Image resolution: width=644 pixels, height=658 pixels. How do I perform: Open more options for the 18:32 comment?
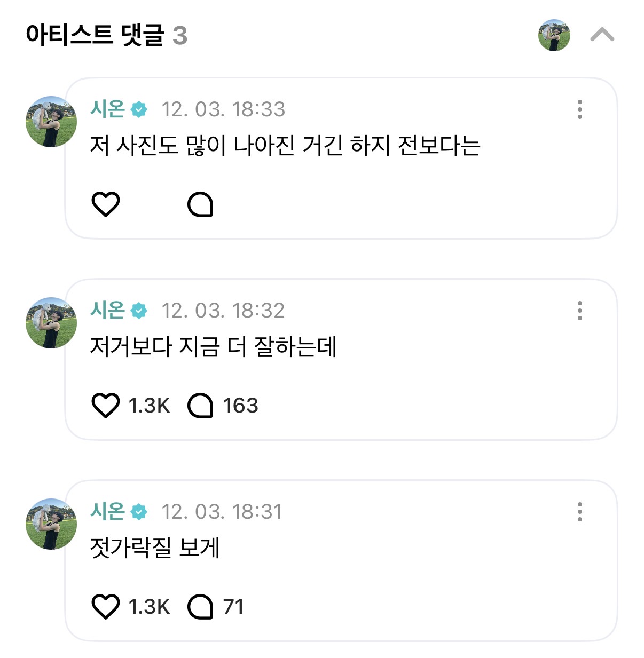point(579,311)
